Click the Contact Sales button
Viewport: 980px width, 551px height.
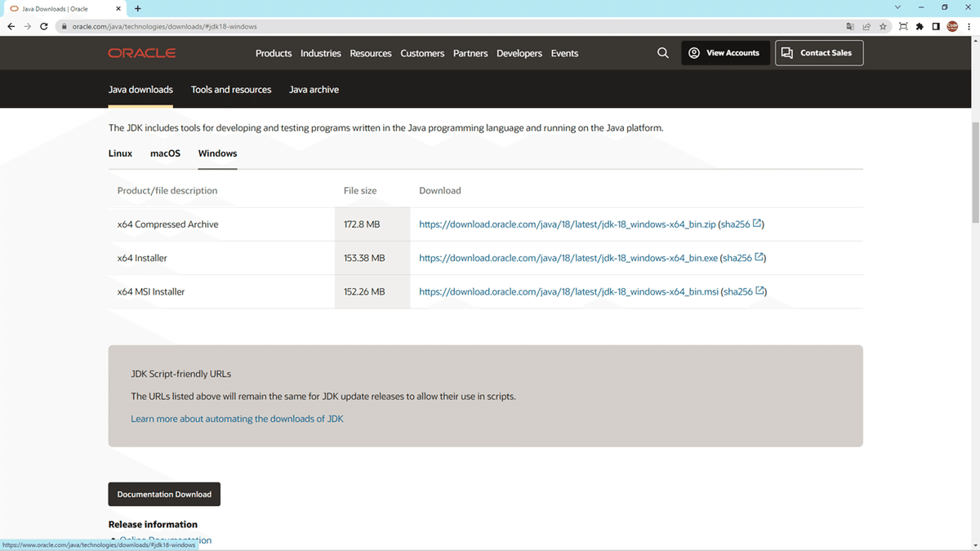point(819,53)
